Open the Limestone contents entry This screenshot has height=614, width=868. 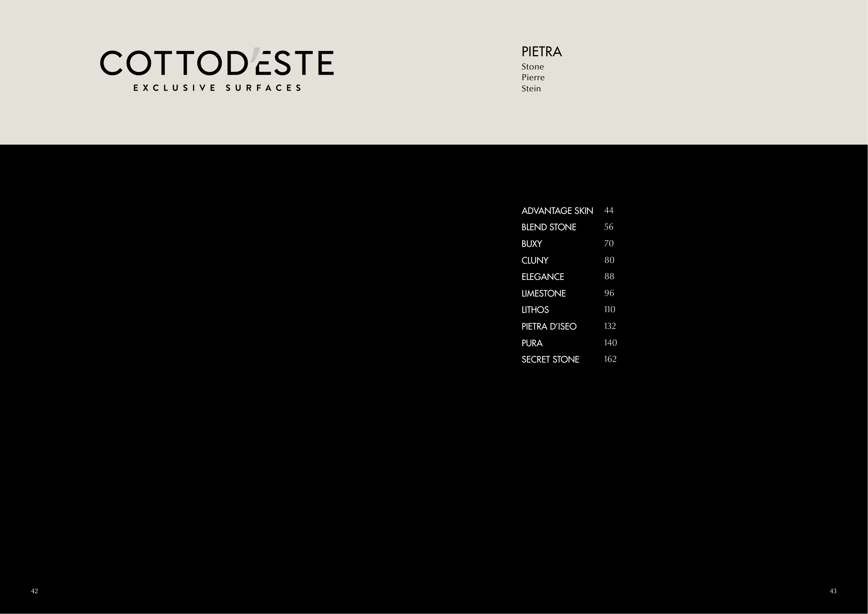point(543,293)
